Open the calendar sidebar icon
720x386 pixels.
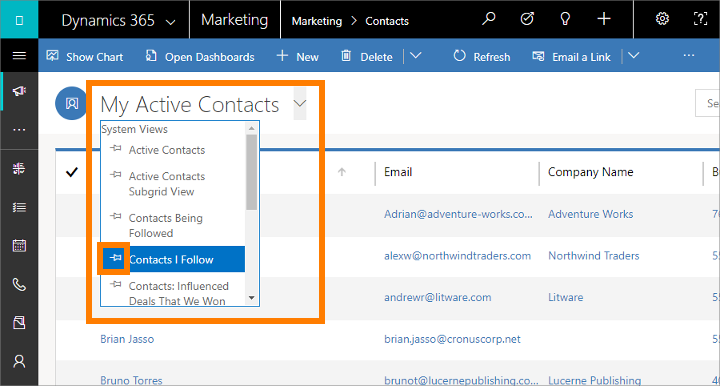[19, 246]
